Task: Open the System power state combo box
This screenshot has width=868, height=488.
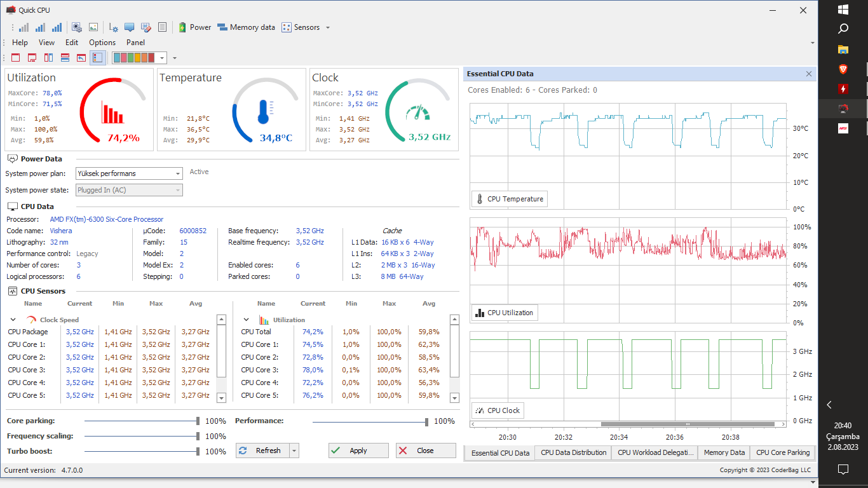Action: pos(129,190)
